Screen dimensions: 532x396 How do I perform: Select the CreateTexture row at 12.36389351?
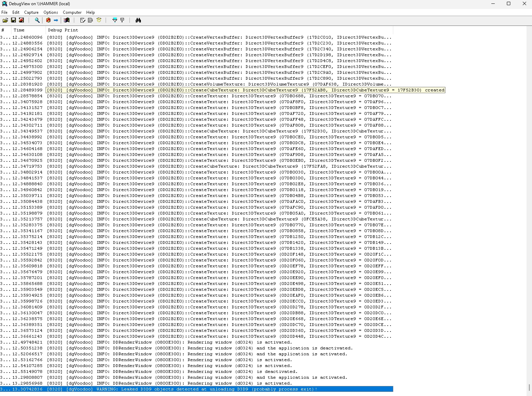click(x=196, y=325)
